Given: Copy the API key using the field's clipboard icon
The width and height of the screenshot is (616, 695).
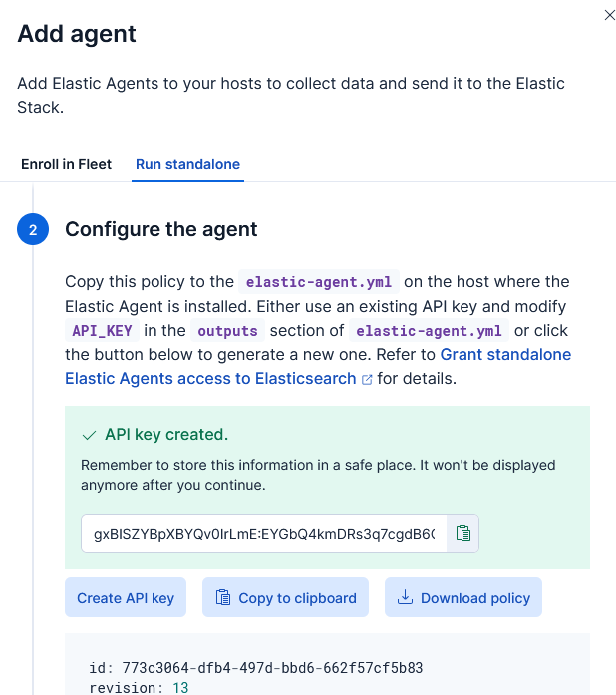Looking at the screenshot, I should click(462, 533).
